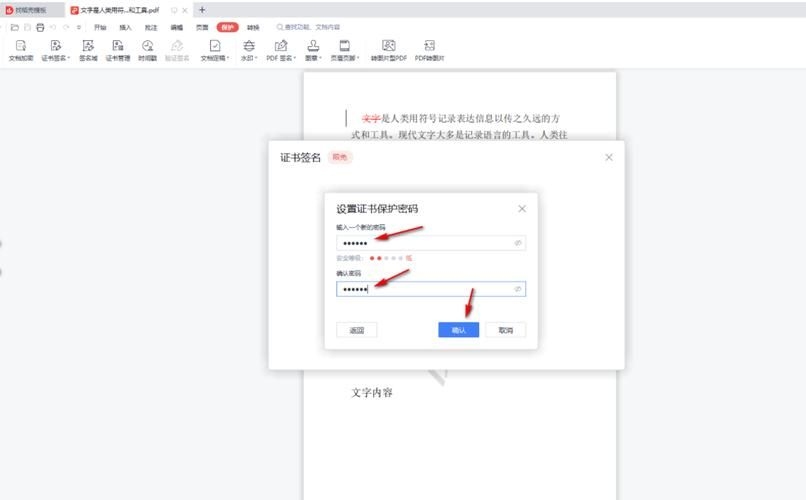Switch to the 编辑 (Edit) ribbon tab

177,27
